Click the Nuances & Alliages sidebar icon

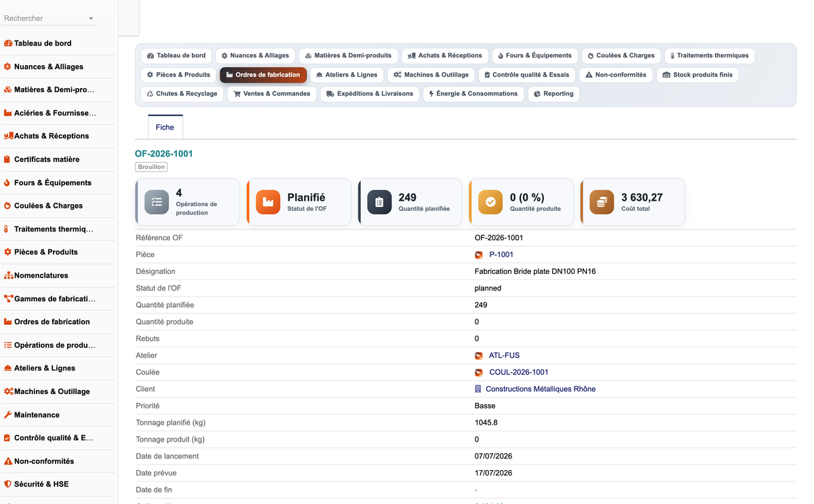tap(8, 66)
